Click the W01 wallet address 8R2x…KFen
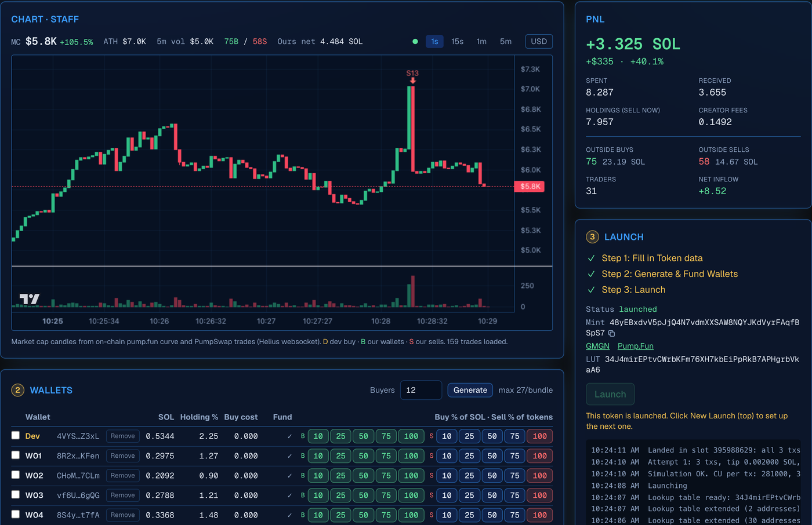 click(x=78, y=456)
